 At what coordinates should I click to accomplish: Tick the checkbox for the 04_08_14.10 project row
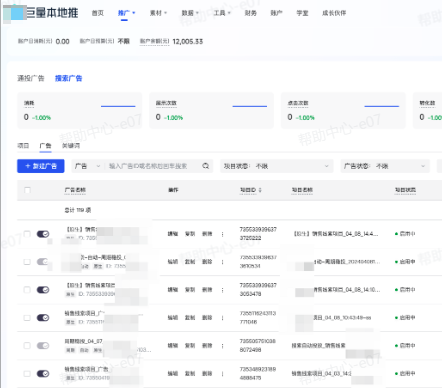pyautogui.click(x=27, y=290)
